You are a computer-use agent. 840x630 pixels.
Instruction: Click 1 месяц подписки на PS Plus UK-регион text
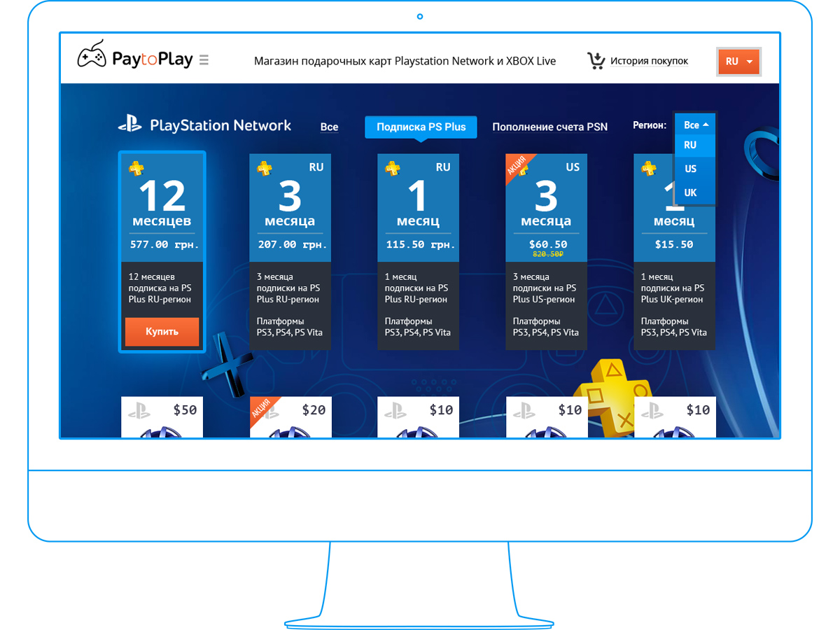tap(673, 288)
